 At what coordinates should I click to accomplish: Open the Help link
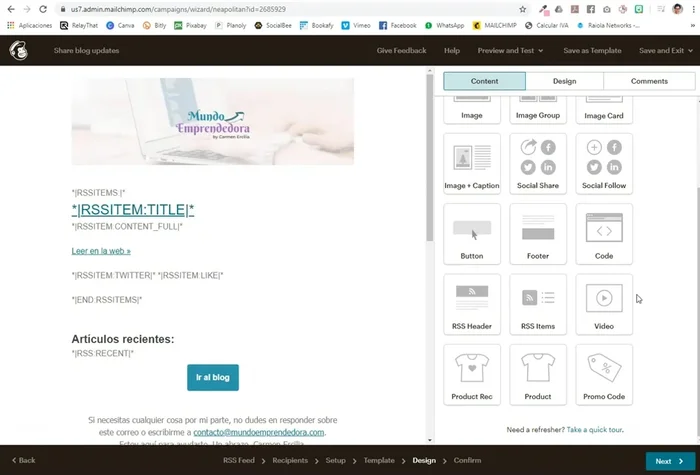(452, 50)
